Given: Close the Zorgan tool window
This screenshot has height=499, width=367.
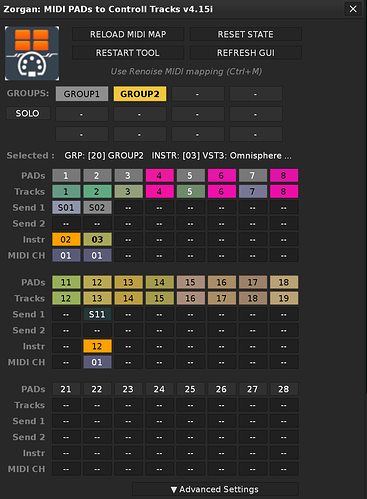Looking at the screenshot, I should click(x=353, y=9).
